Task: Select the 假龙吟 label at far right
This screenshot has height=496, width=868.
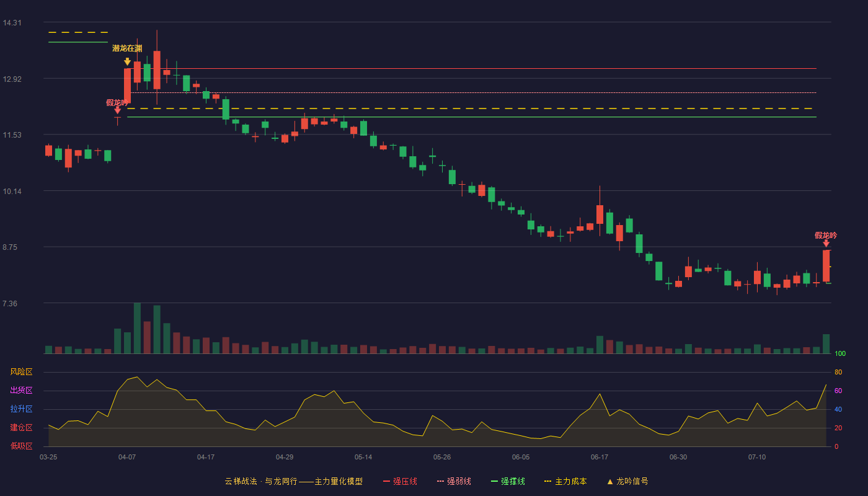Action: pyautogui.click(x=826, y=236)
